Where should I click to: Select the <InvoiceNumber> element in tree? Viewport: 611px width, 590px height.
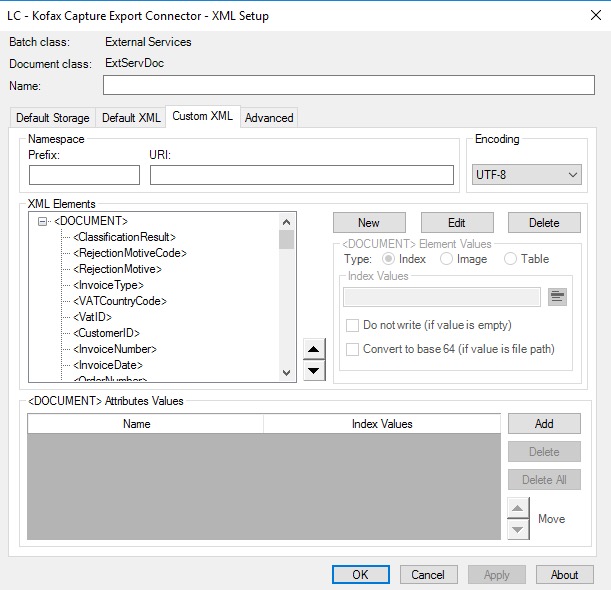click(115, 349)
